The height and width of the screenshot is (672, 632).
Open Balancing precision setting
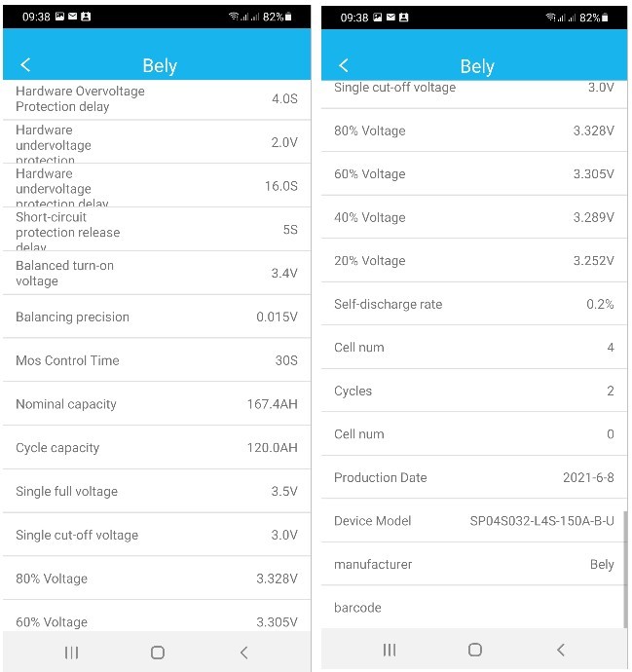click(157, 317)
